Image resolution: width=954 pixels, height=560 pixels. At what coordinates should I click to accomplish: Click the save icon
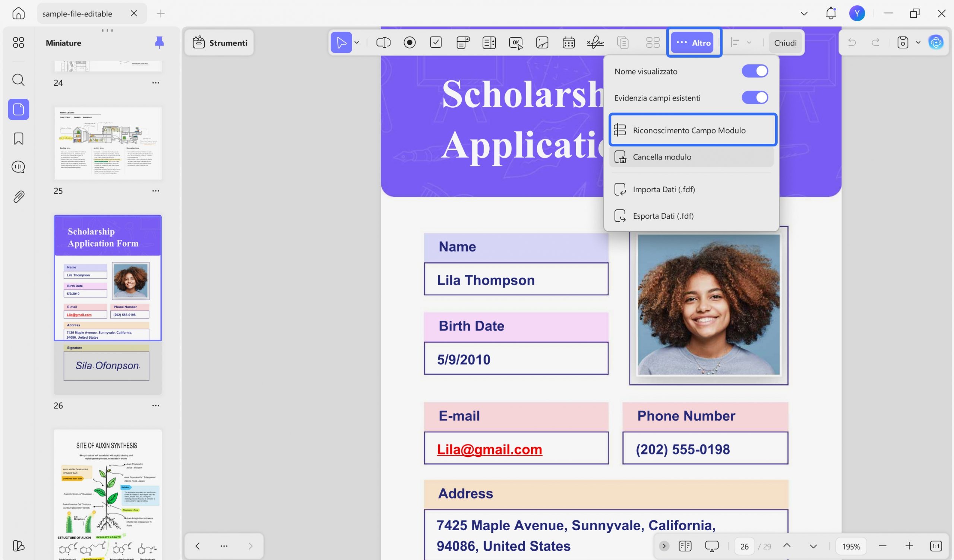tap(903, 42)
